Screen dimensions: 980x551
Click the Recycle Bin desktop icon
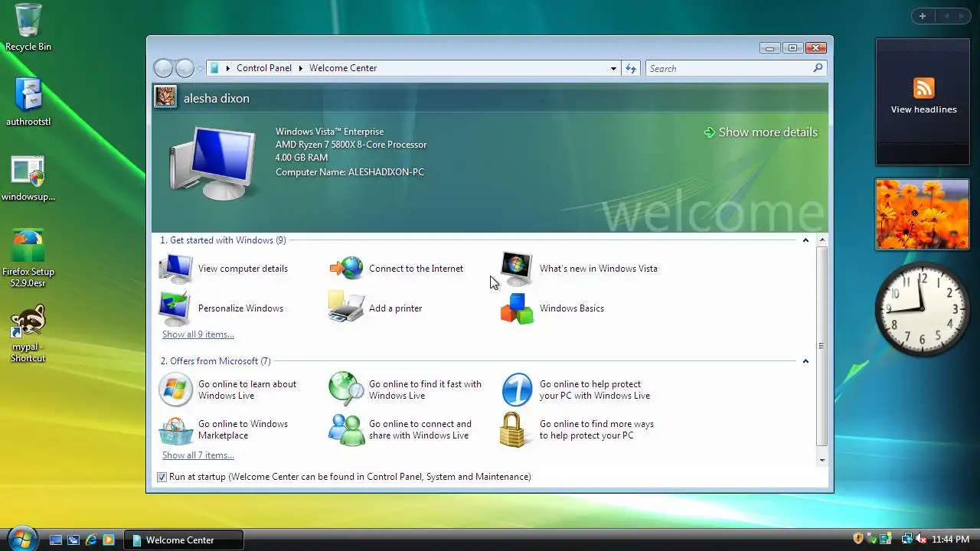28,27
